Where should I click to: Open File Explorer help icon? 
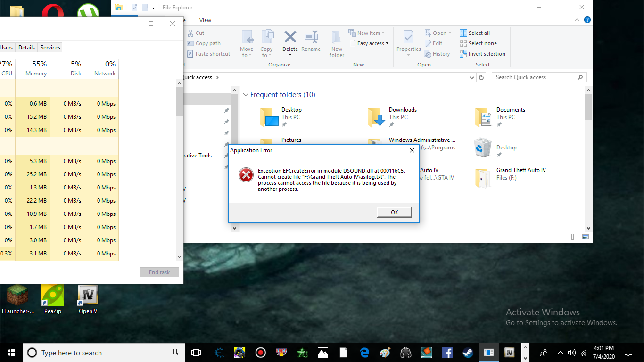587,20
